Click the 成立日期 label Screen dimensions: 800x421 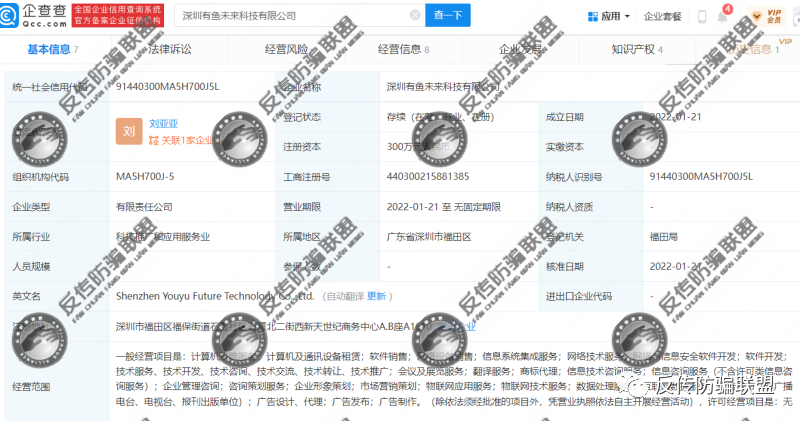click(564, 117)
